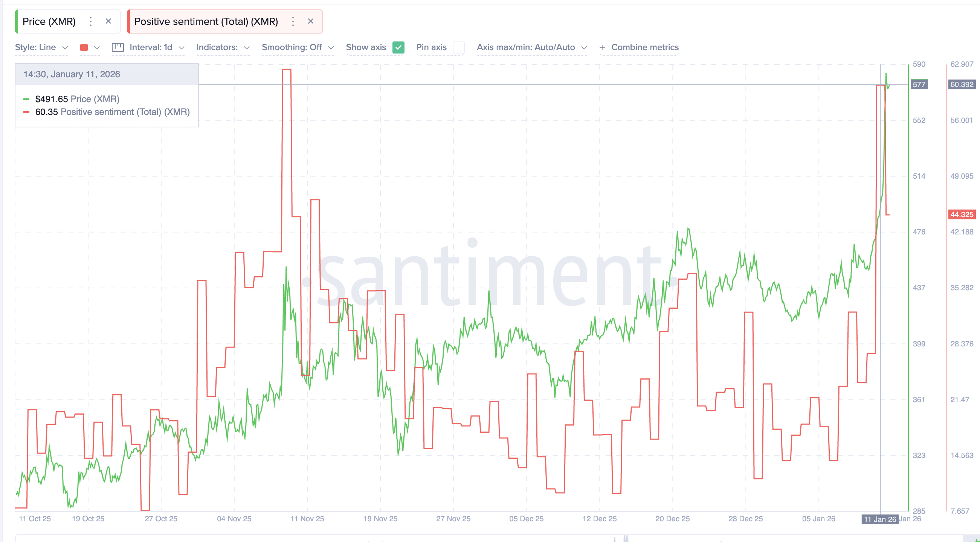Screen dimensions: 980x542
Task: Open the Interval: 1d dropdown
Action: coord(156,47)
